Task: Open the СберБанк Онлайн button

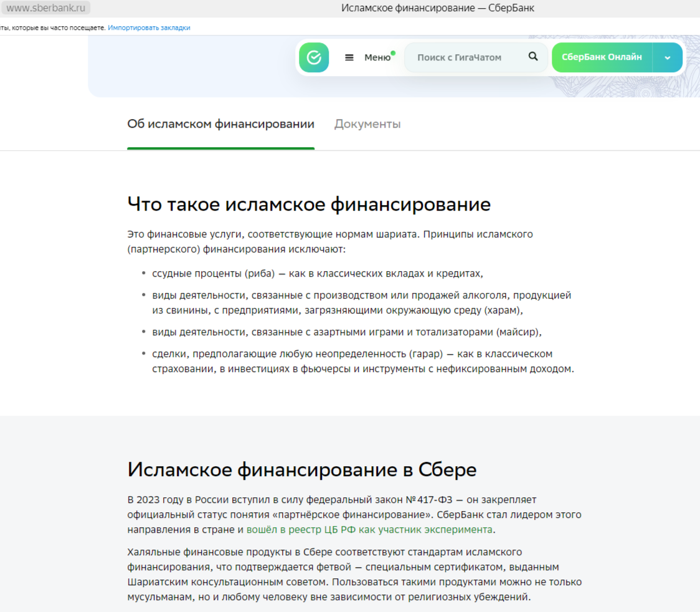Action: 602,57
